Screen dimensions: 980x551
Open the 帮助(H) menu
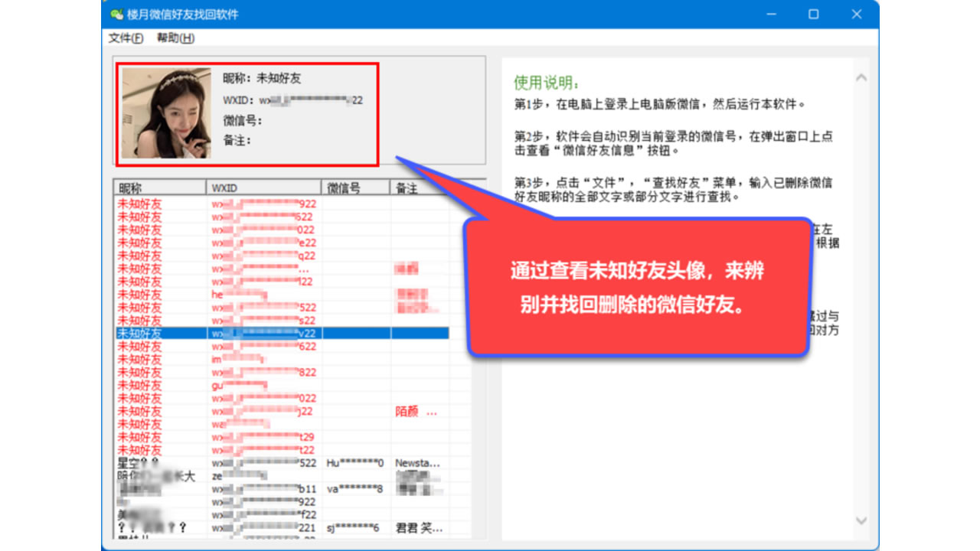pyautogui.click(x=175, y=38)
